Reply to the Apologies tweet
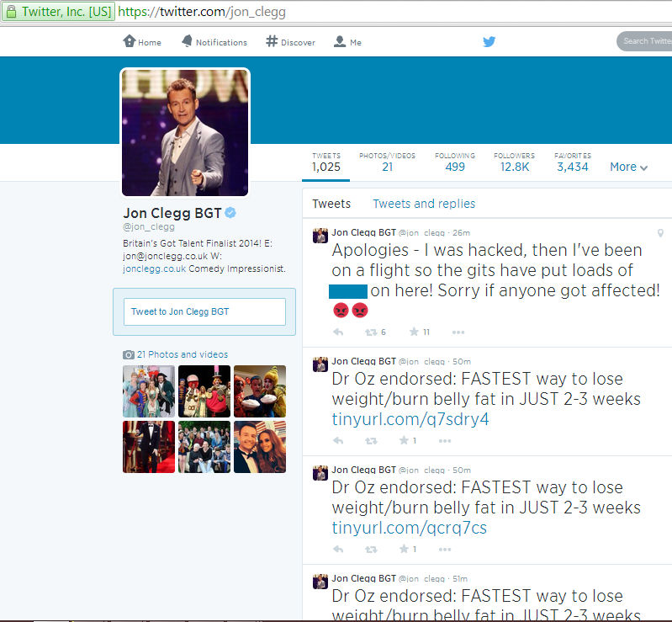This screenshot has width=672, height=622. (x=338, y=332)
